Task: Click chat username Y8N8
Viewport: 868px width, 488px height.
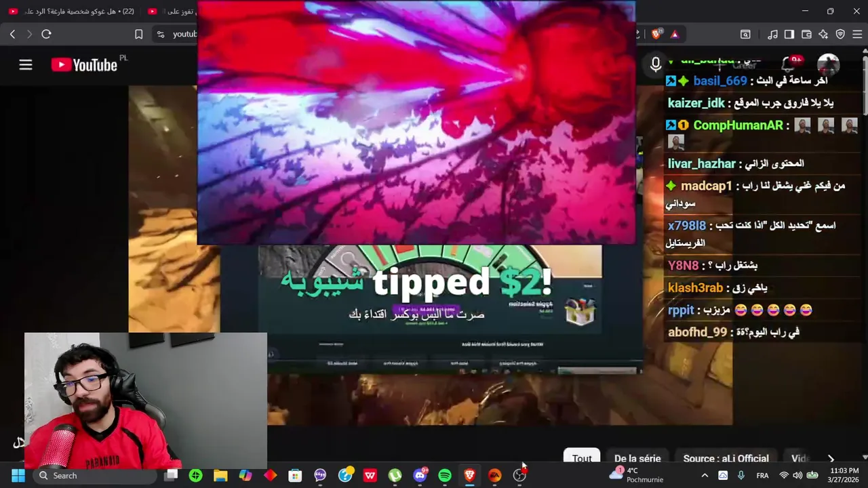Action: pos(683,266)
